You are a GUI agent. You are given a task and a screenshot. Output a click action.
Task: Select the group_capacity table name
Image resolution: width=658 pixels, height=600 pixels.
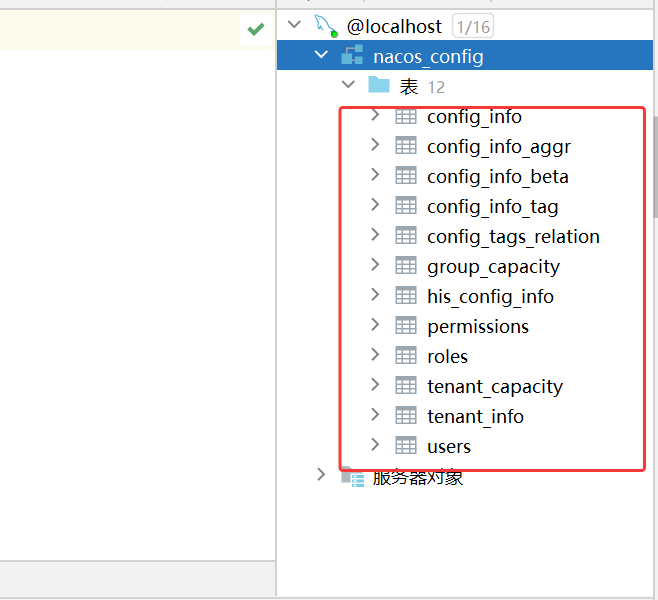(x=494, y=267)
